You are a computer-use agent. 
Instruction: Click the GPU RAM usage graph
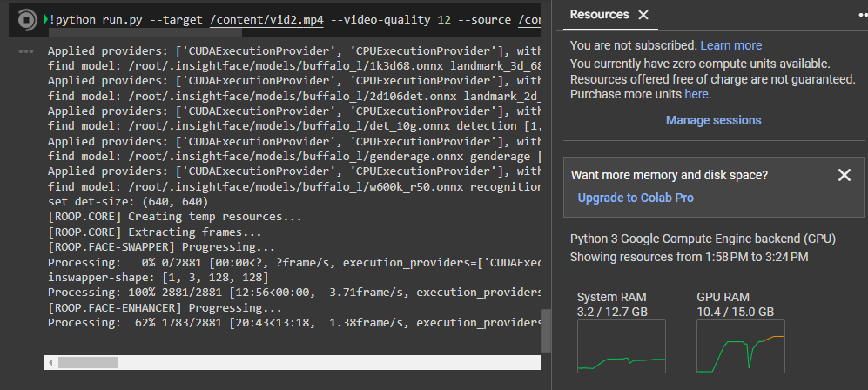741,346
